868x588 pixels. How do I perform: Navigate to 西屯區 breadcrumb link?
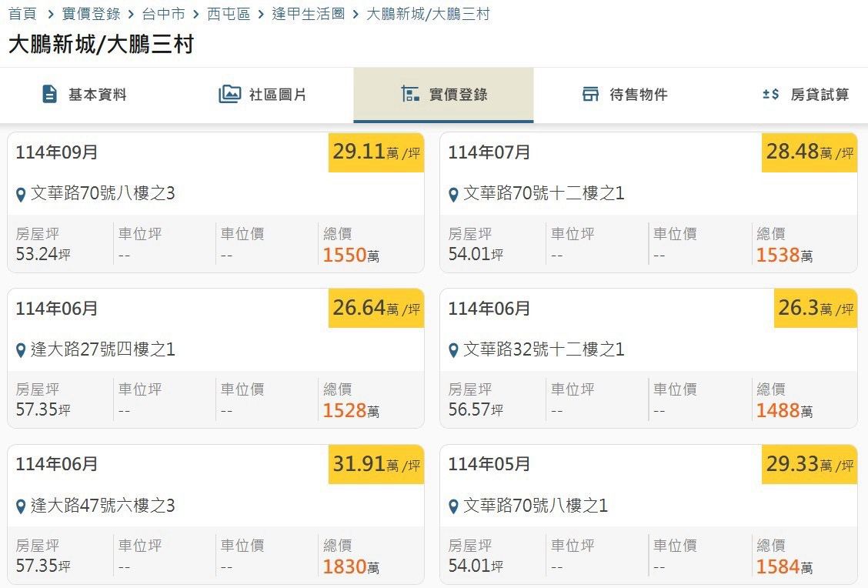coord(229,14)
